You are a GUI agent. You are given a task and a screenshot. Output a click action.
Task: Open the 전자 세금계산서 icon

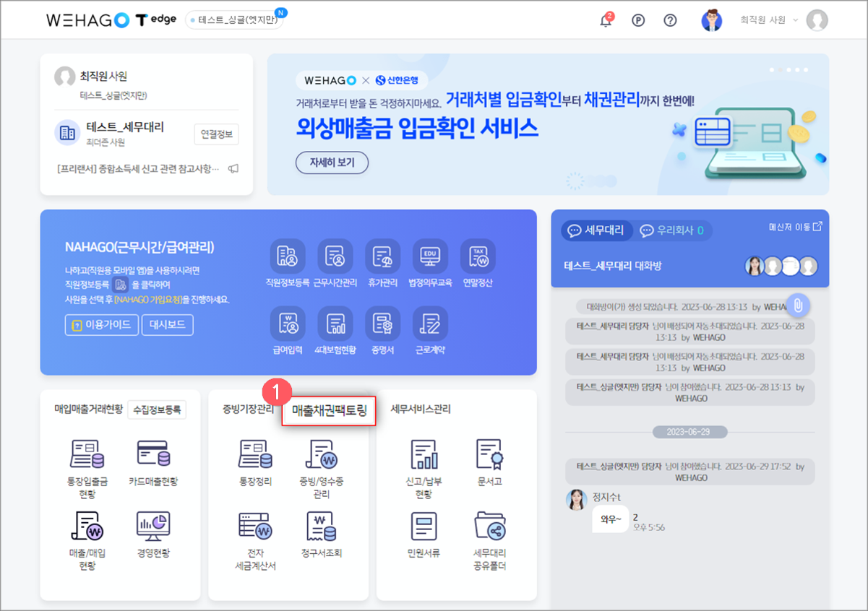pyautogui.click(x=256, y=526)
